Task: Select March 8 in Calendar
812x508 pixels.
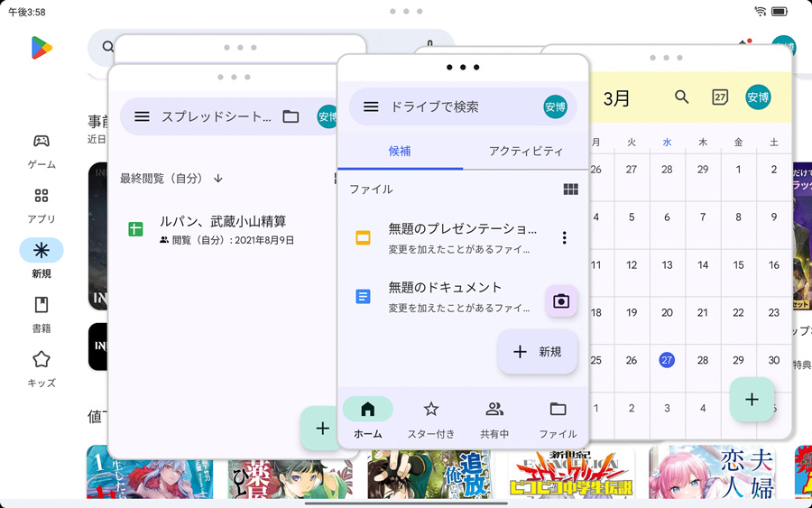Action: tap(738, 217)
